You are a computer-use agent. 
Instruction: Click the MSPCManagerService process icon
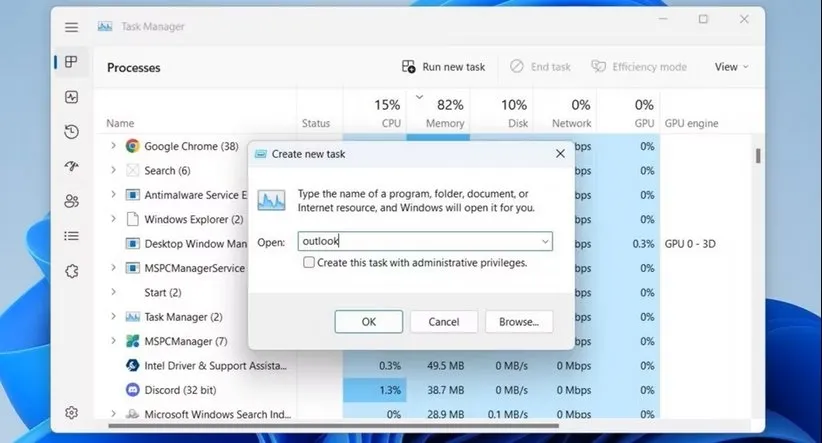click(133, 268)
